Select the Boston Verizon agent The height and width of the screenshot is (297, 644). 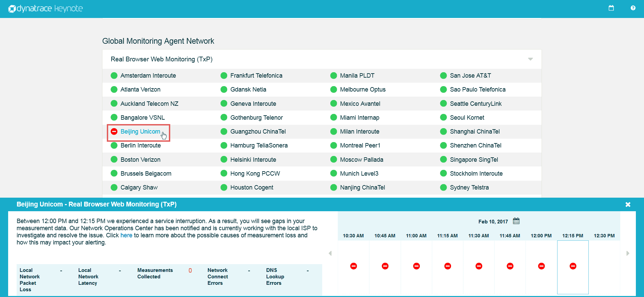[140, 160]
